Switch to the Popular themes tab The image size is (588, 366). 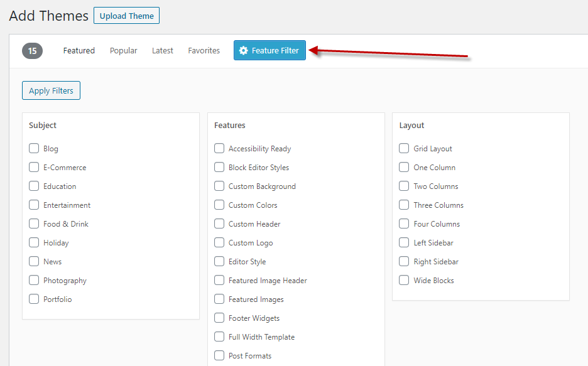pos(123,50)
